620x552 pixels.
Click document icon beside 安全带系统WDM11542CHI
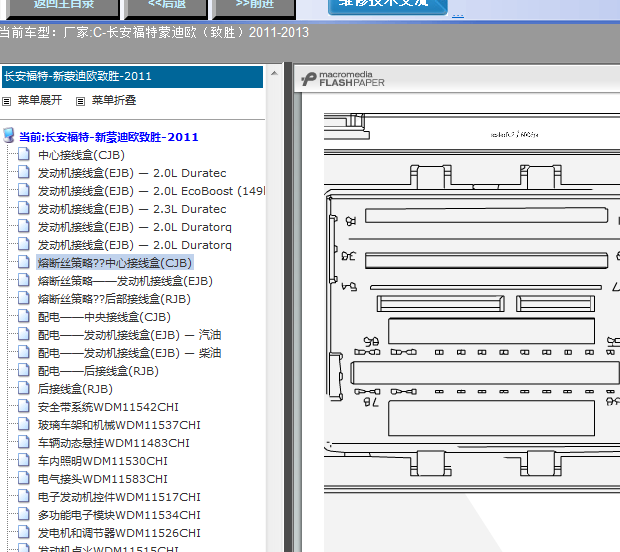tap(24, 406)
